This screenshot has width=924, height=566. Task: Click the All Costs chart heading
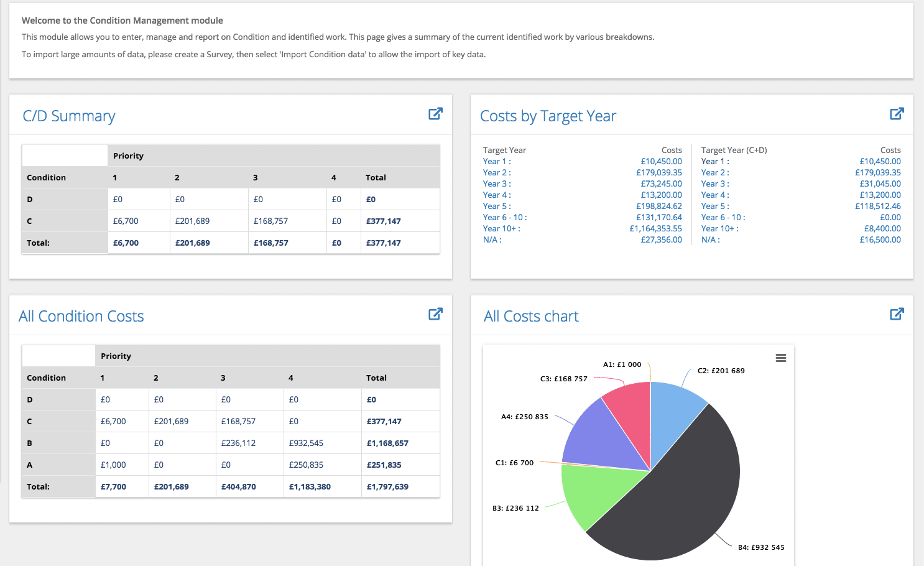pos(531,316)
